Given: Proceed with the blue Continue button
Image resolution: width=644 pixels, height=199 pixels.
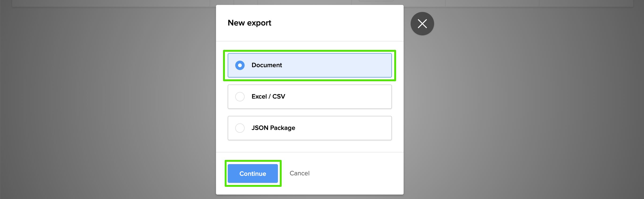Looking at the screenshot, I should pyautogui.click(x=253, y=173).
